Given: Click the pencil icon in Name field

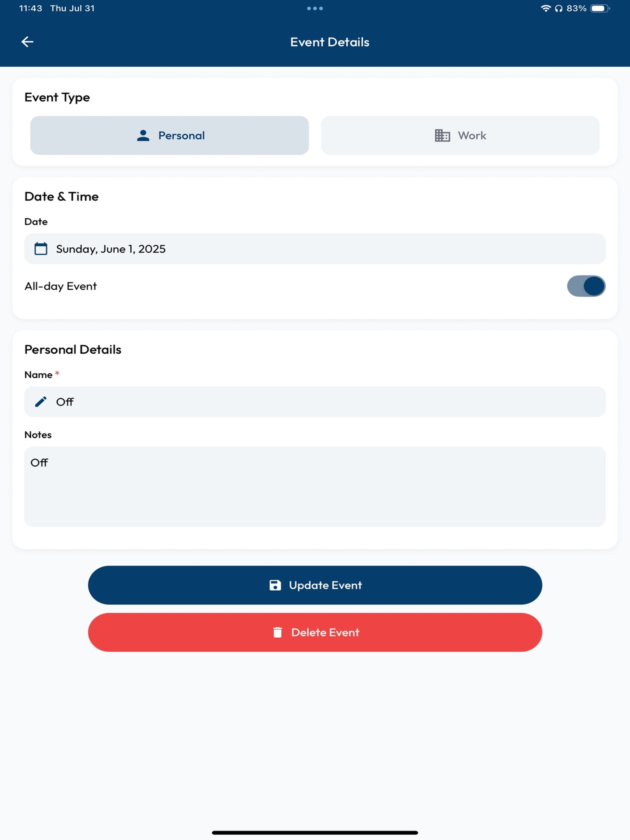Looking at the screenshot, I should pyautogui.click(x=41, y=402).
